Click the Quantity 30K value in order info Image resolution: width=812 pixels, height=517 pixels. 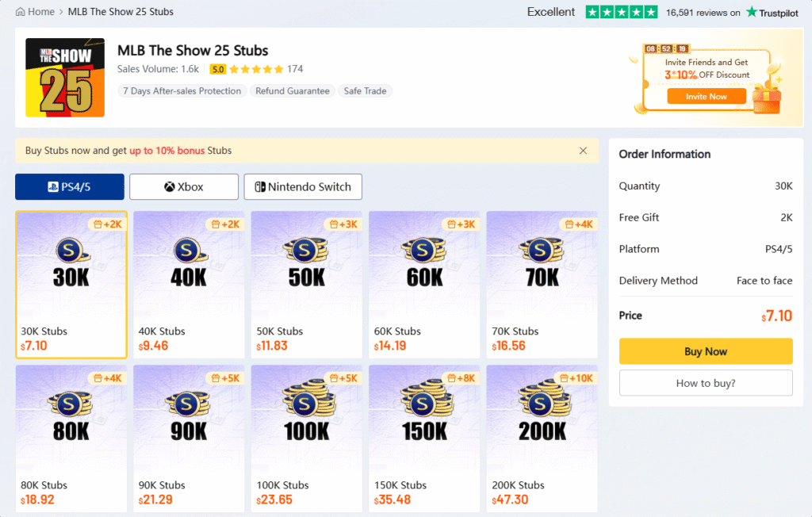(783, 186)
